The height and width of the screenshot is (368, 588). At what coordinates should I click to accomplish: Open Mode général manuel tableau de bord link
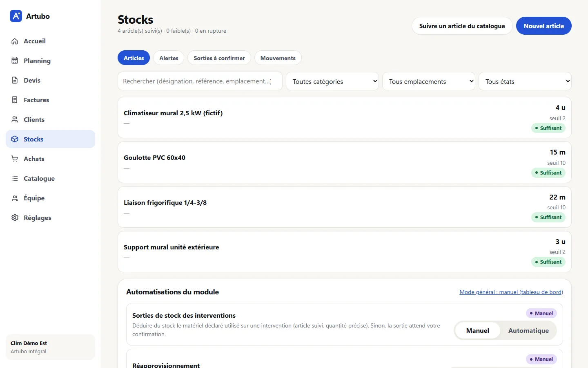(511, 292)
